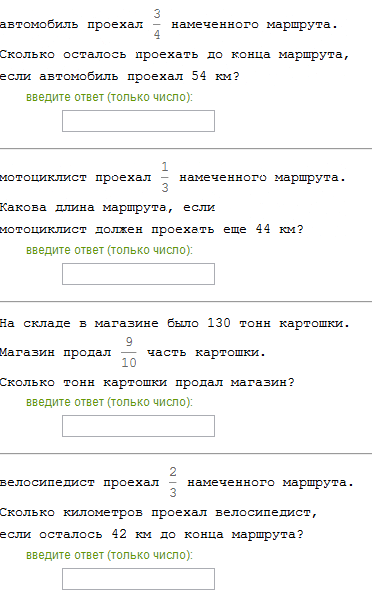
Task: Click the question 'Сколько тонн картошки продал магазин?'
Action: pos(147,382)
